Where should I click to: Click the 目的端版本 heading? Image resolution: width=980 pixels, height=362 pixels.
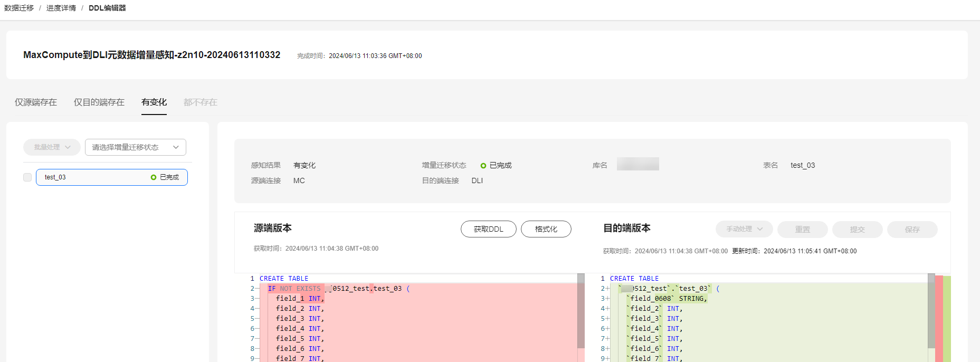point(627,228)
